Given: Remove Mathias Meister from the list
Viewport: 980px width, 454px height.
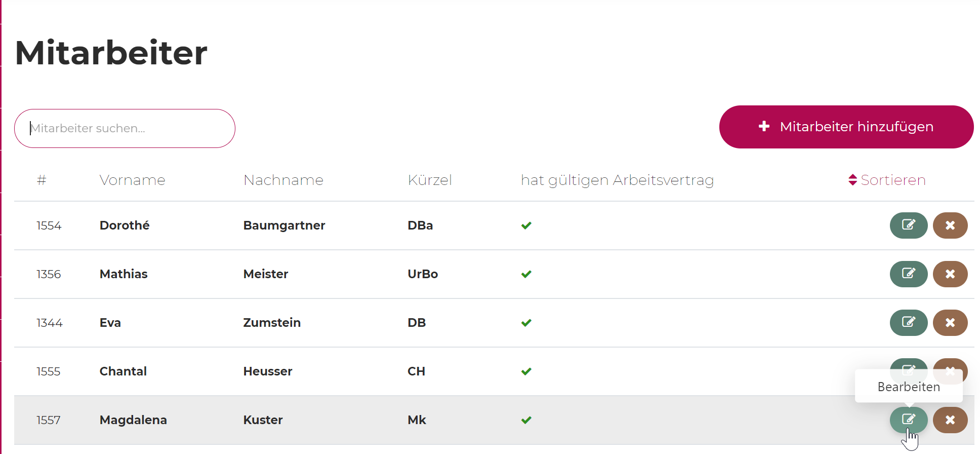Looking at the screenshot, I should (950, 274).
